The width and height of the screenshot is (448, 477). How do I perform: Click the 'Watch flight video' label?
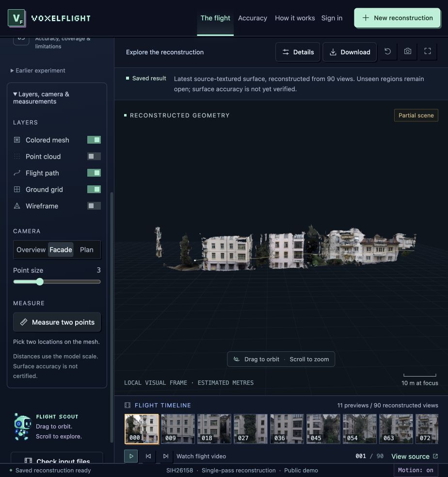click(201, 456)
